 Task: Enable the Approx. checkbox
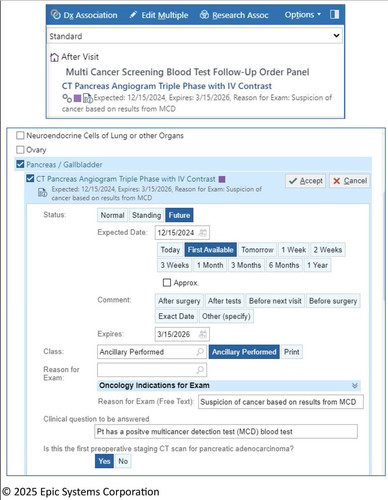167,283
